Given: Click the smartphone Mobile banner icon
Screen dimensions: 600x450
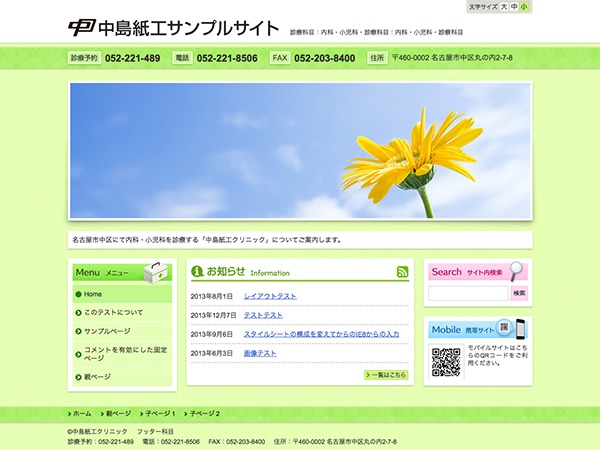Looking at the screenshot, I should pyautogui.click(x=520, y=329).
